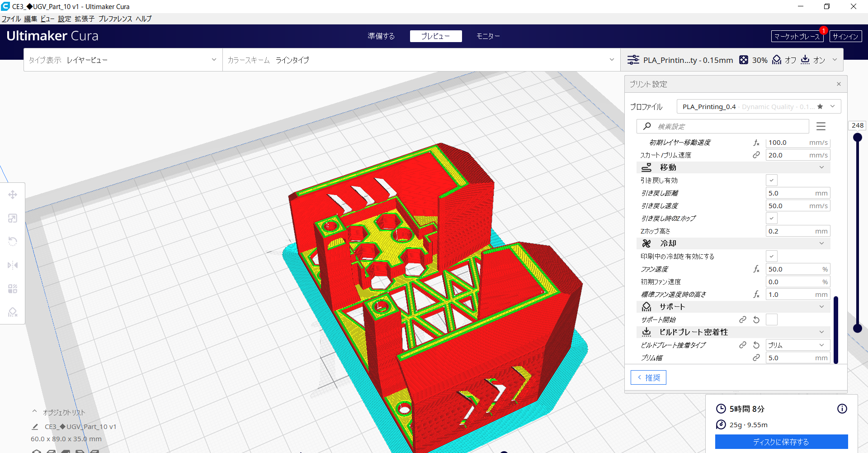This screenshot has width=868, height=453.
Task: Open the マーケットプレース button
Action: [797, 36]
